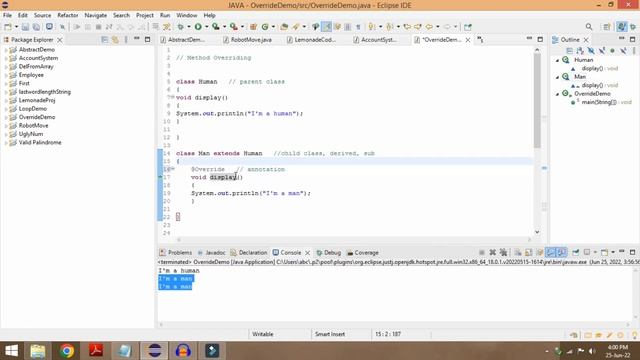Screen dimensions: 640x360
Task: Click the New Java Package icon
Action: [253, 27]
